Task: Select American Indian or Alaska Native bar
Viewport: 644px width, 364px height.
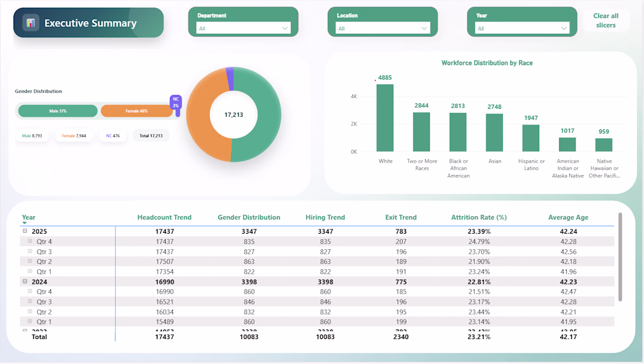Action: click(567, 145)
